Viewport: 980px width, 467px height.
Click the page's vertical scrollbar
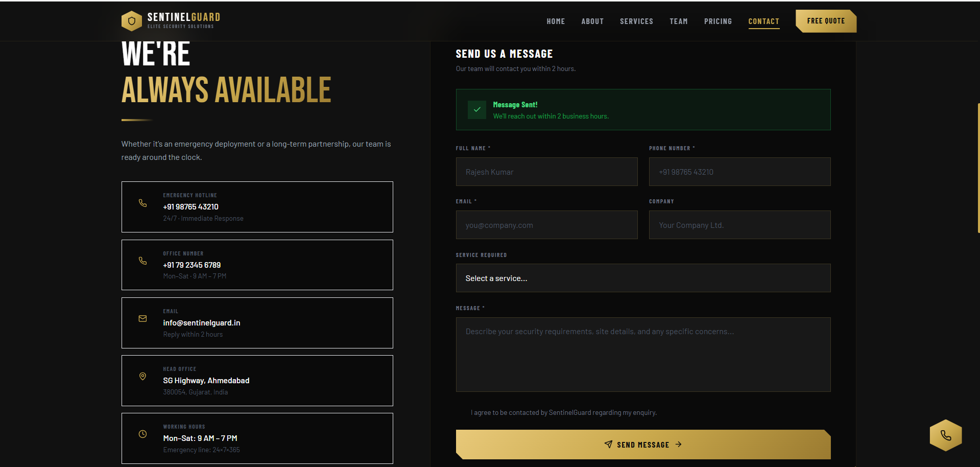coord(978,169)
